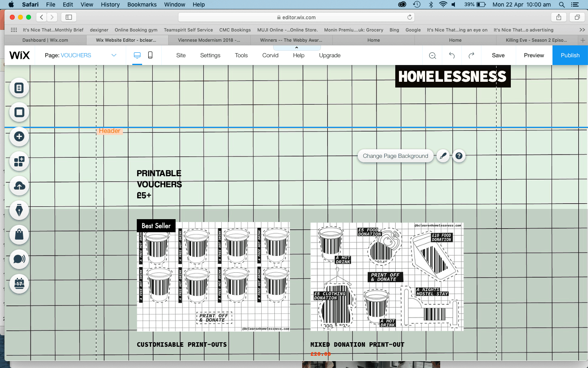Click Change Page Background button
This screenshot has height=368, width=588.
[395, 156]
